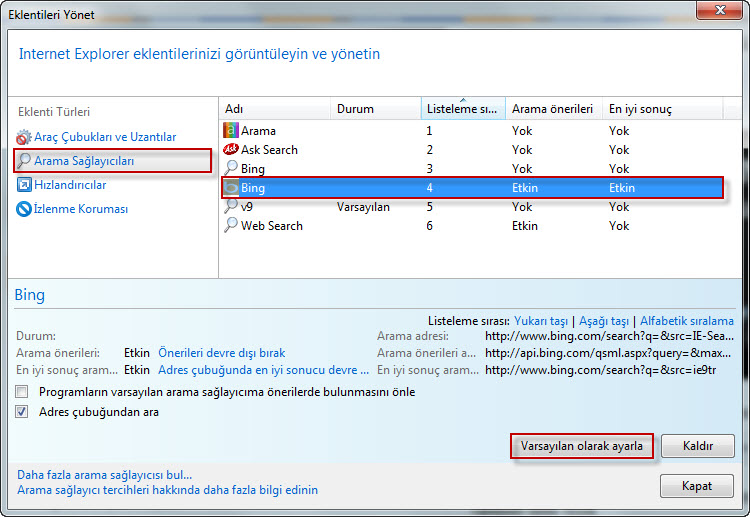The height and width of the screenshot is (517, 750).
Task: Open İzlenme Koruması add-on type
Action: tap(81, 209)
